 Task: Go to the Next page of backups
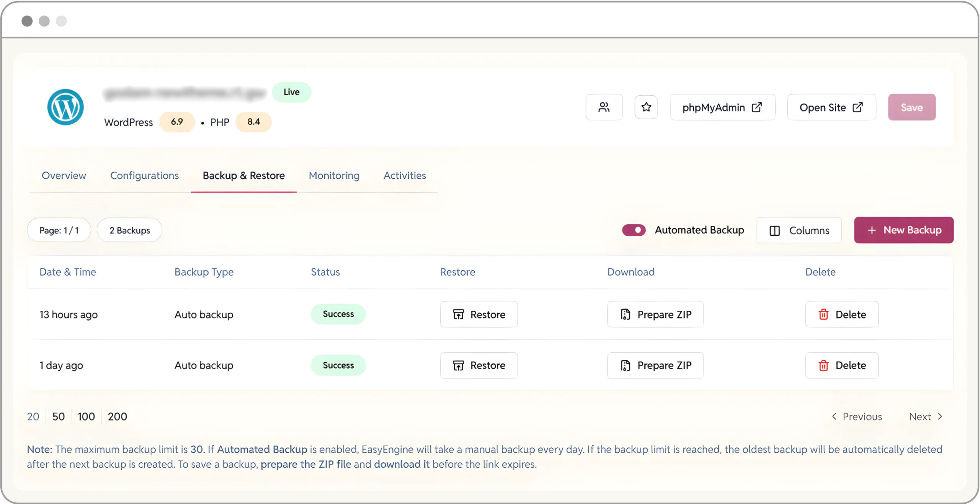point(924,416)
